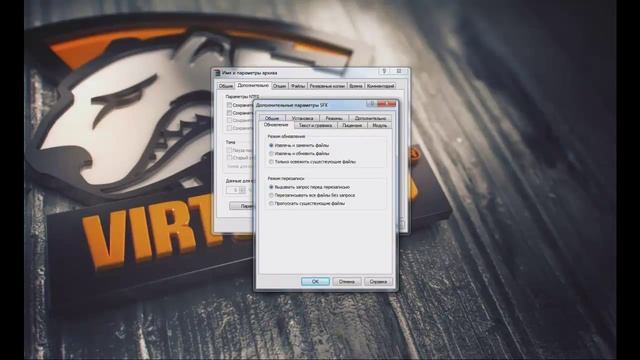Viewport: 640px width, 360px height.
Task: Select 'Извлечь и заменить файлы' option
Action: coord(271,145)
